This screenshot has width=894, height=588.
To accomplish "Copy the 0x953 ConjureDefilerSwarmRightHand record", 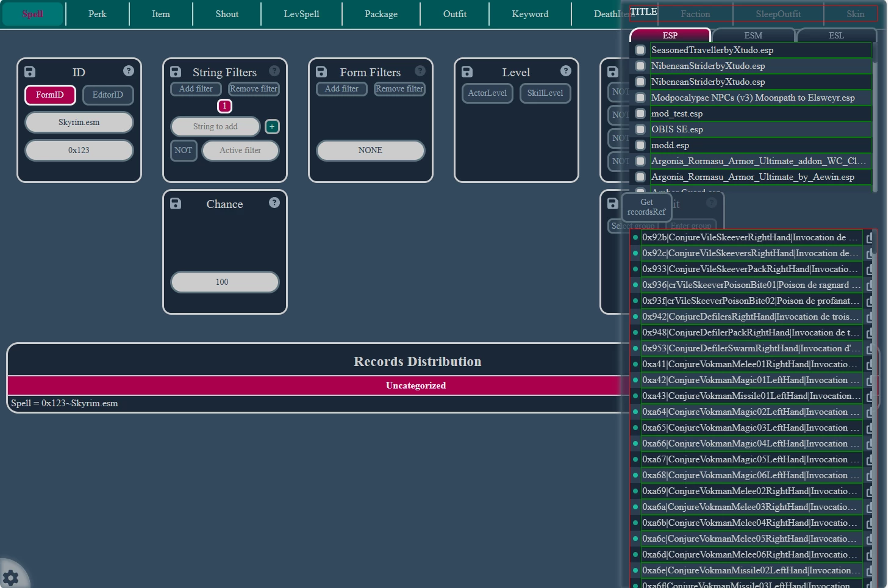I will (x=870, y=349).
